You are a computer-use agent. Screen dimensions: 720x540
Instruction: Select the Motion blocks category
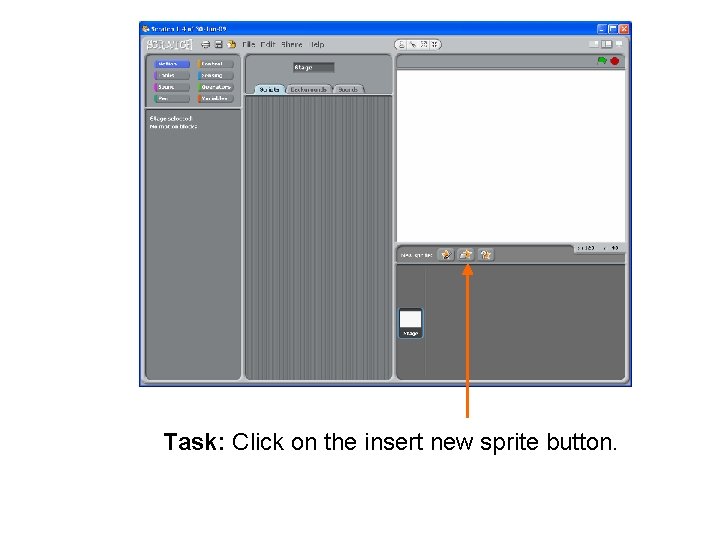[171, 64]
